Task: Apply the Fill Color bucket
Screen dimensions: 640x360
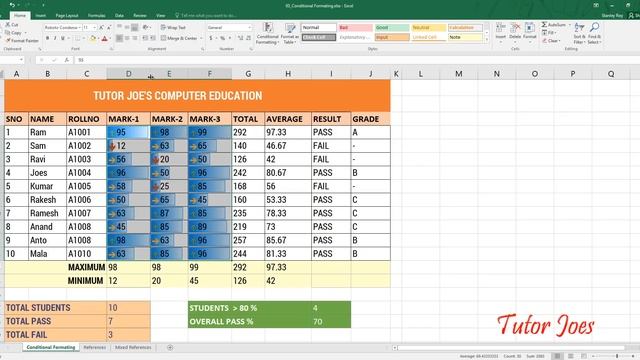Action: tap(93, 38)
